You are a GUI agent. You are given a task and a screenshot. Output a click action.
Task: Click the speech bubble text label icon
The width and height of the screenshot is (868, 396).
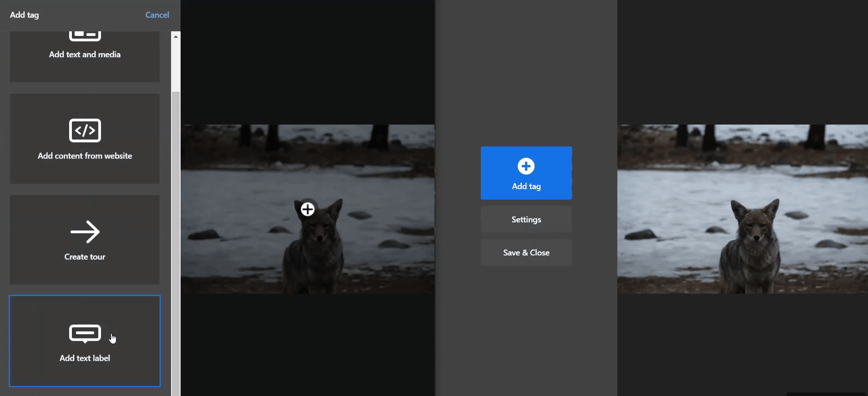click(x=85, y=333)
